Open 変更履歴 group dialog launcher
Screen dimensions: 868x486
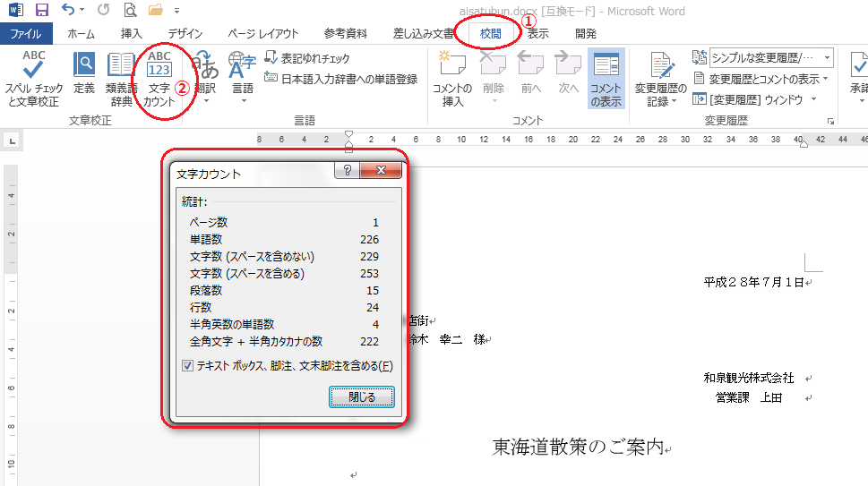point(830,121)
